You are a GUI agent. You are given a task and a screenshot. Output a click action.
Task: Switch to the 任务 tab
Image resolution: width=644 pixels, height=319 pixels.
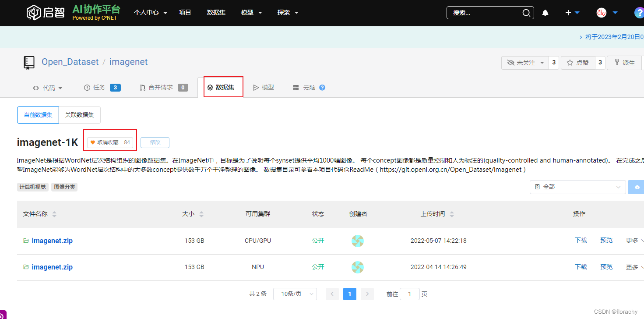click(x=102, y=88)
